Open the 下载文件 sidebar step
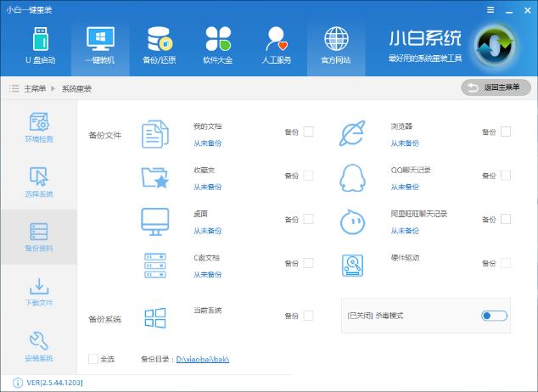Screen dimensions: 538x392 click(x=39, y=291)
